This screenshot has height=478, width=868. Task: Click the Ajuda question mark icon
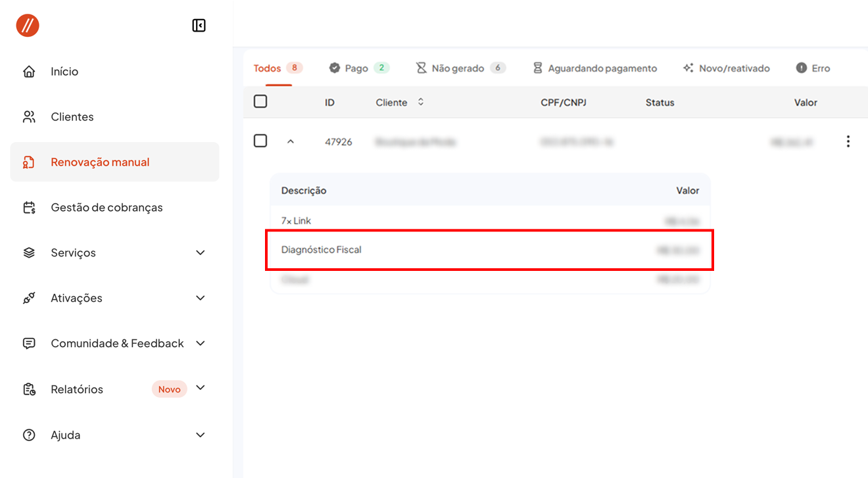click(29, 435)
